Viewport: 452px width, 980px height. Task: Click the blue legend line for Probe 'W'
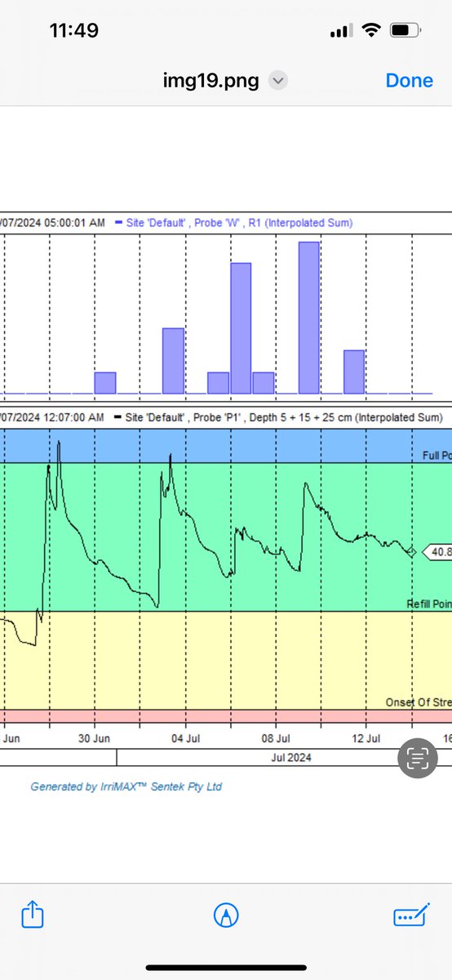click(x=120, y=222)
